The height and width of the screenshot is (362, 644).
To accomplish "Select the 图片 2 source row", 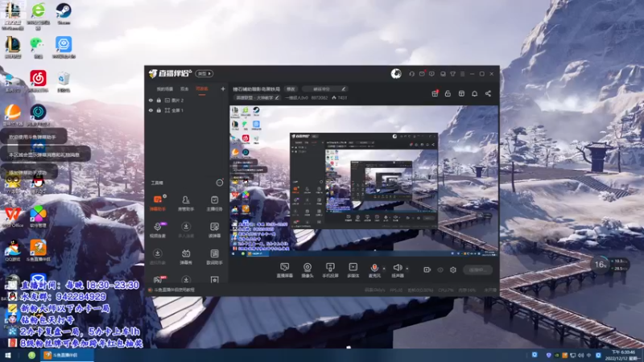I will [x=187, y=100].
